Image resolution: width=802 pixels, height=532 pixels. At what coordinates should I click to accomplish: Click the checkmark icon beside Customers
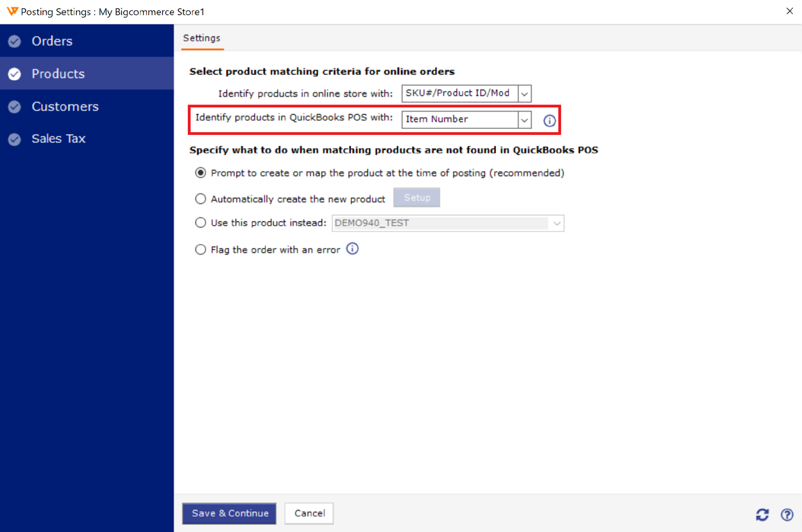(x=15, y=107)
